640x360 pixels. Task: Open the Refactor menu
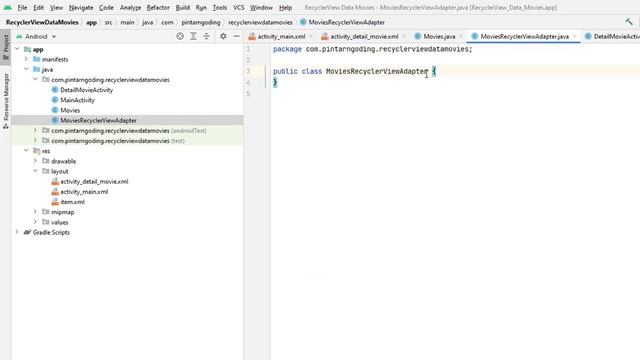click(158, 8)
